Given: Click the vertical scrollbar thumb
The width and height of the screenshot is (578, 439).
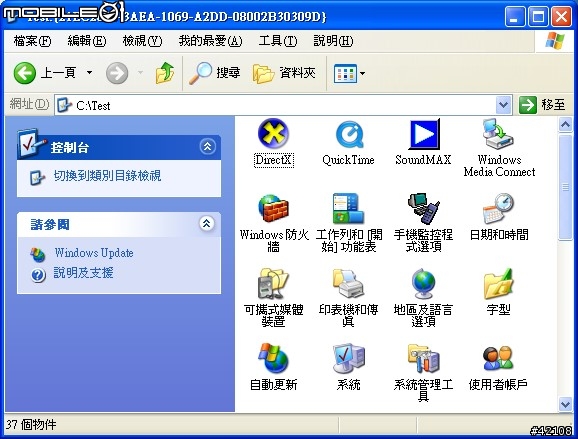Looking at the screenshot, I should (x=565, y=188).
